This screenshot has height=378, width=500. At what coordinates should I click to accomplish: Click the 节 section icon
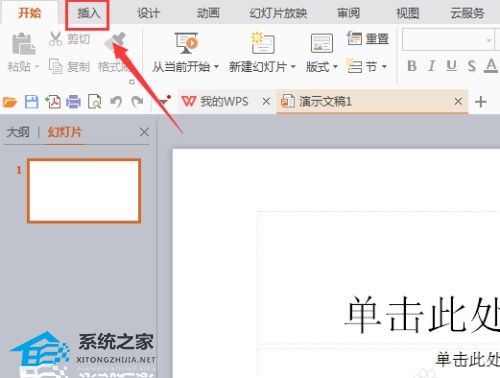tap(354, 66)
